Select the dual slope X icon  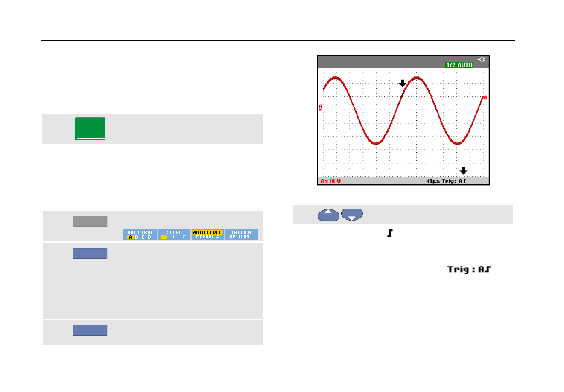point(184,237)
